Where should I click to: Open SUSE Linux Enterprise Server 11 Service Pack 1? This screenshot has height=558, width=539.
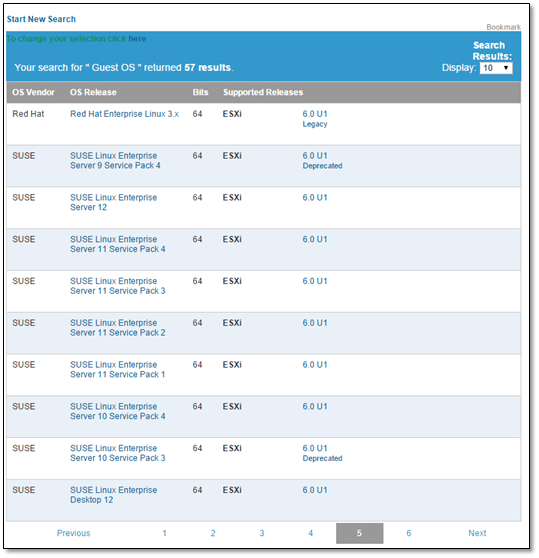[117, 369]
